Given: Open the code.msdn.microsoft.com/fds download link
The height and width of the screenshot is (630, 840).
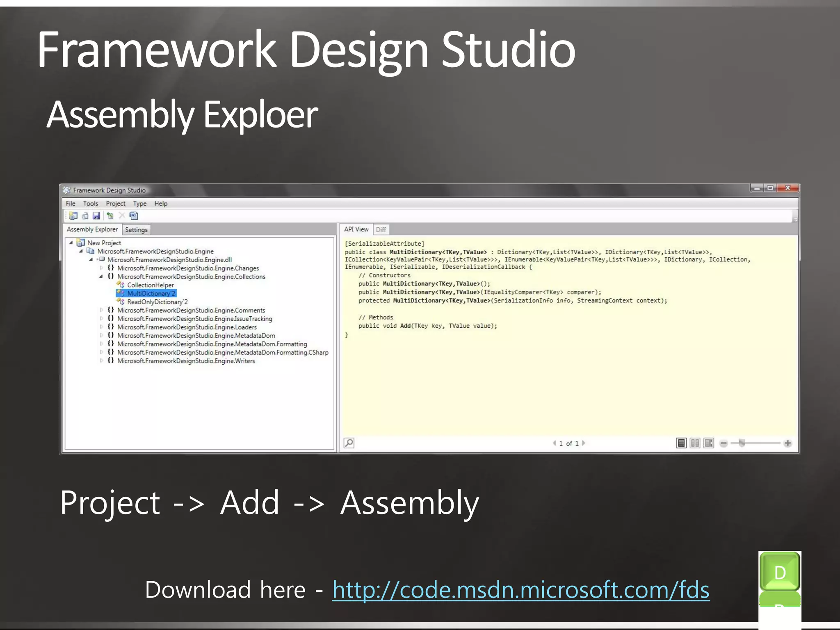Looking at the screenshot, I should [x=520, y=590].
